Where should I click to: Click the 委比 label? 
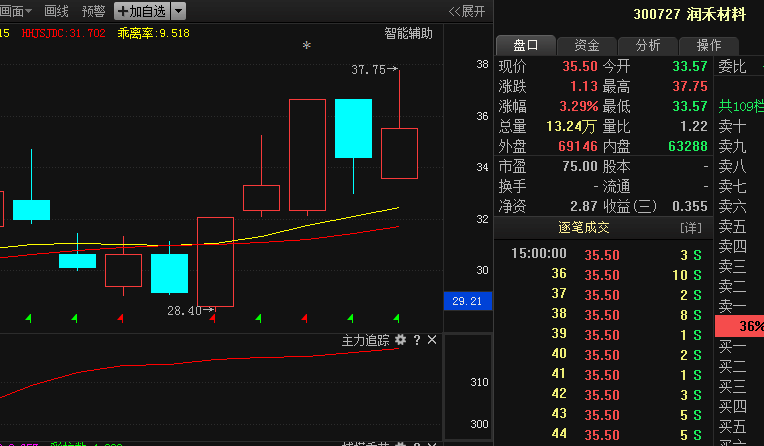pyautogui.click(x=732, y=66)
